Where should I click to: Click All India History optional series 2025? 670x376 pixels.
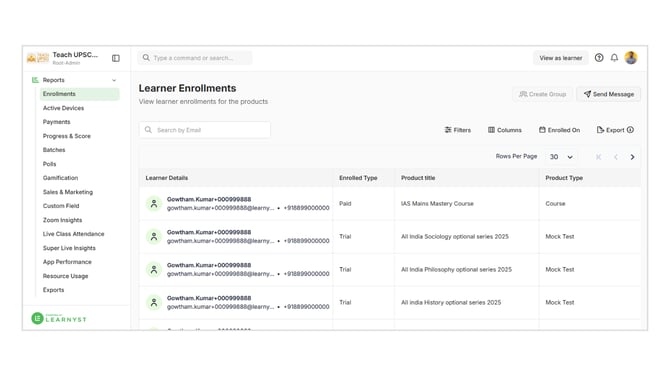pos(451,303)
